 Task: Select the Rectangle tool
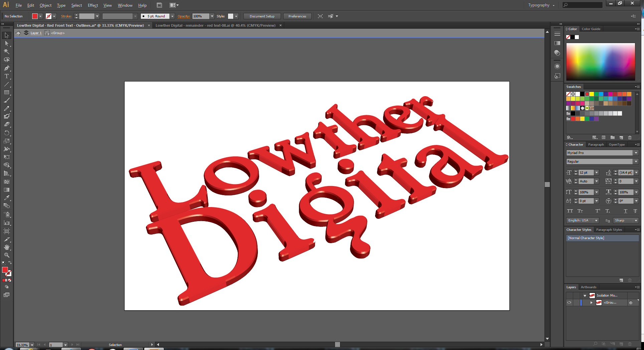(x=7, y=92)
